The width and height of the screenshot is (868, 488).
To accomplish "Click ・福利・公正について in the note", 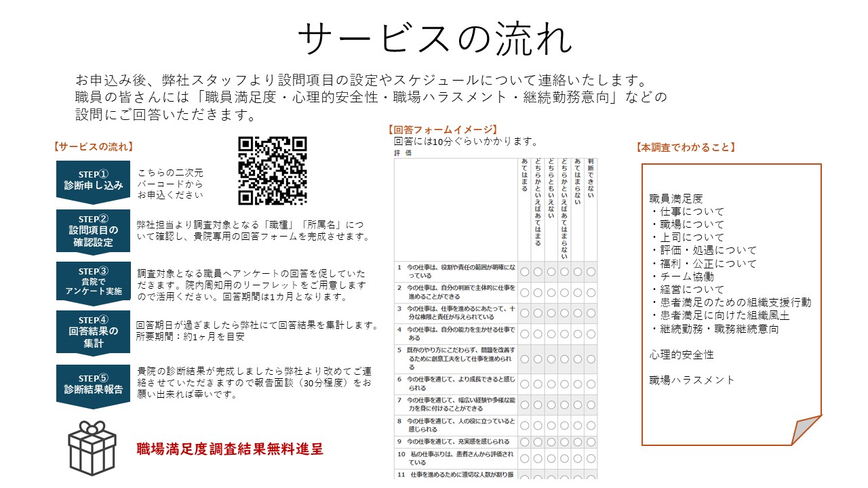I will (x=703, y=264).
